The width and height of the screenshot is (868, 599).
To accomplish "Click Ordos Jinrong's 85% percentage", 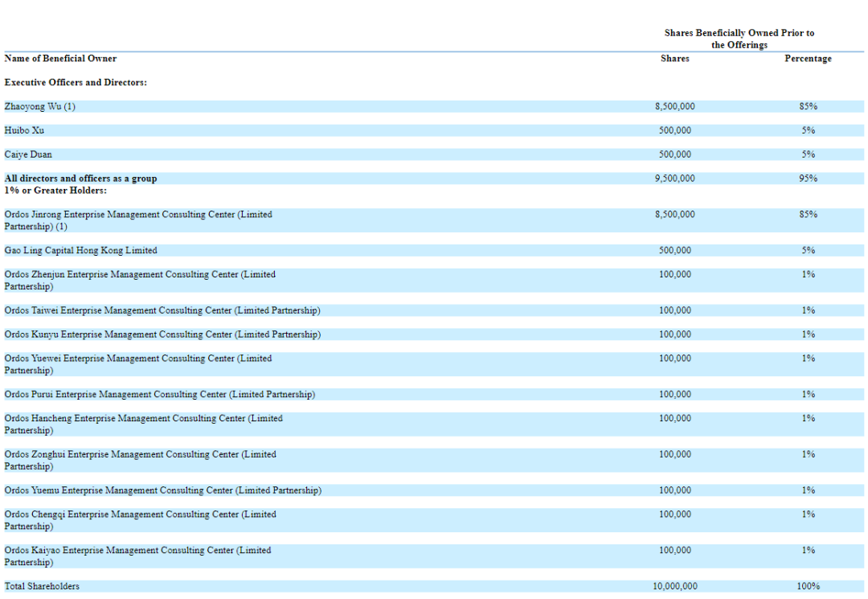I will (x=809, y=214).
